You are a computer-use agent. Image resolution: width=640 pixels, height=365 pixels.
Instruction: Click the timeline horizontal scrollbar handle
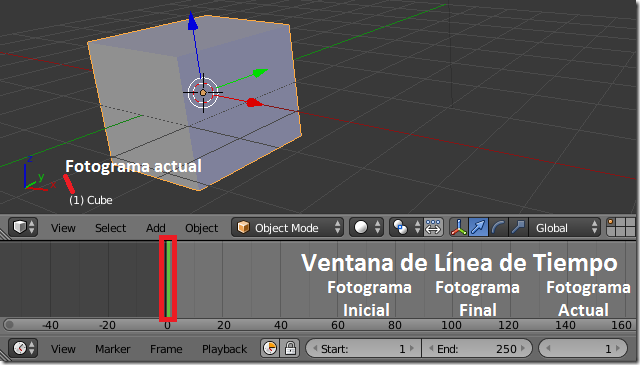pyautogui.click(x=320, y=325)
